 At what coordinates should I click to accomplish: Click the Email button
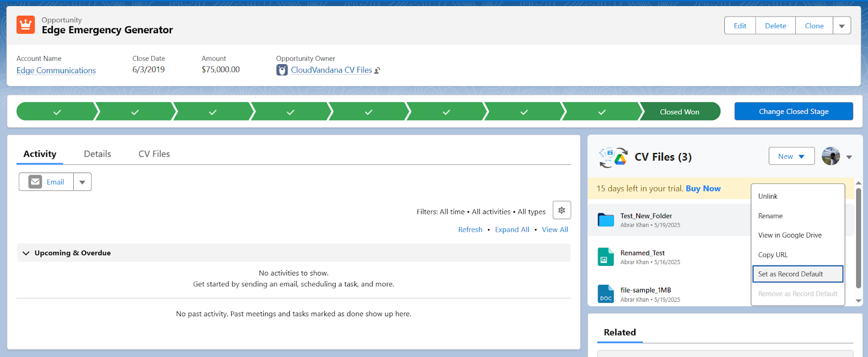point(47,182)
